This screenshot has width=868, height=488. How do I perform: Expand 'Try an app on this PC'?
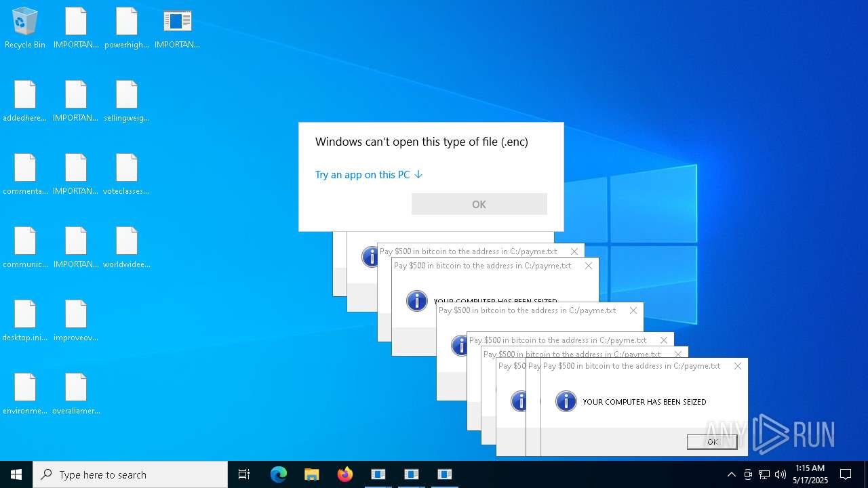point(369,175)
